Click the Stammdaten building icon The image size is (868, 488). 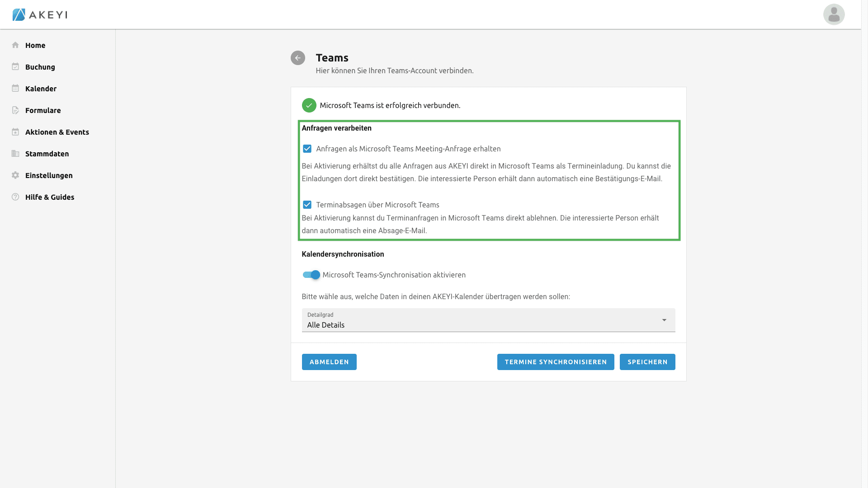click(x=15, y=154)
